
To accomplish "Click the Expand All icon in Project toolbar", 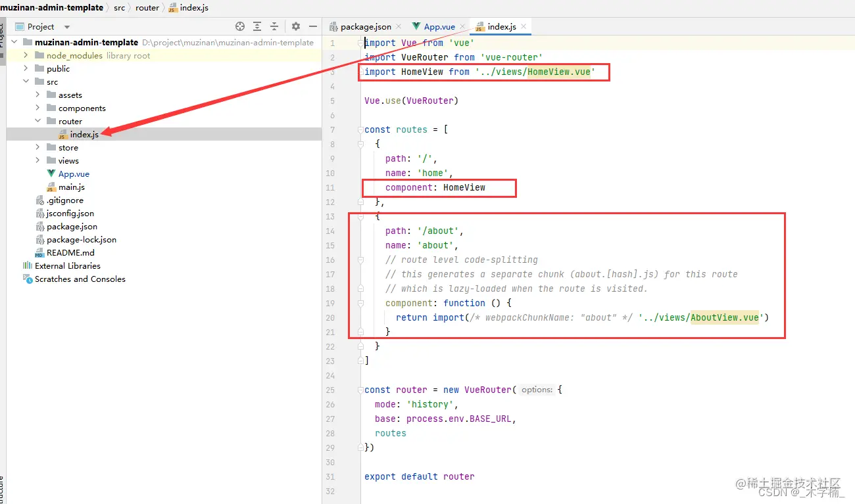I will [257, 26].
